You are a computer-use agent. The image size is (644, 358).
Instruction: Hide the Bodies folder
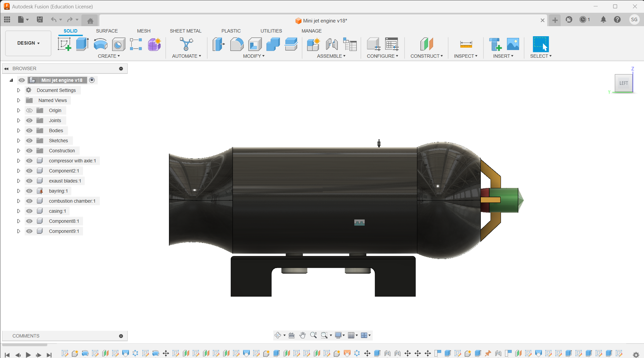pos(29,131)
